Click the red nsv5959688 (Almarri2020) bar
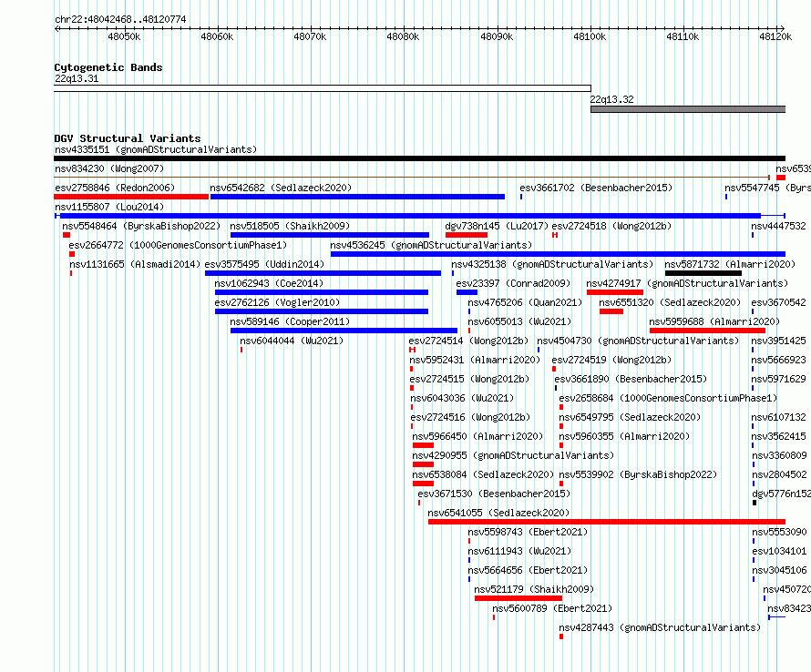The image size is (811, 672). click(x=707, y=331)
